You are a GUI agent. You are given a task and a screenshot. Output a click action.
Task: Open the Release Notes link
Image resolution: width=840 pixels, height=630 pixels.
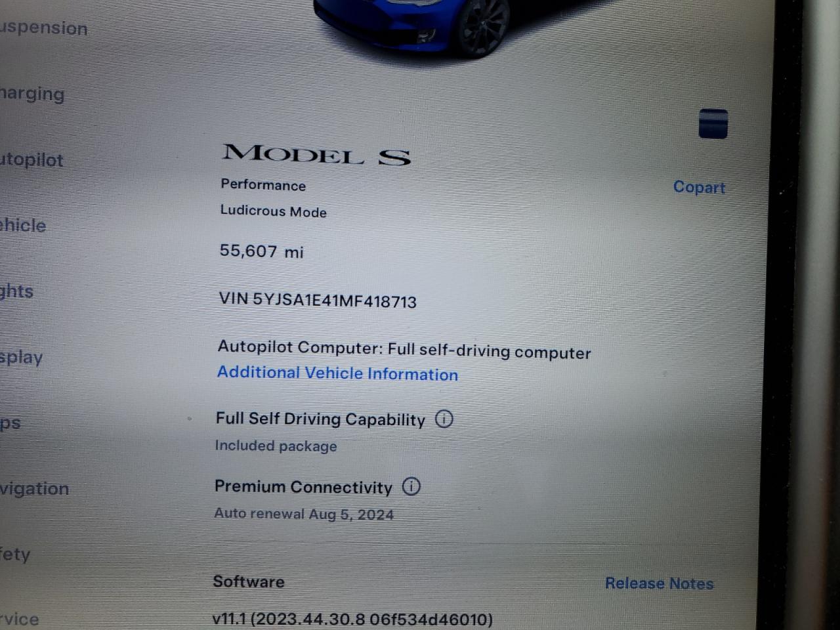coord(659,583)
